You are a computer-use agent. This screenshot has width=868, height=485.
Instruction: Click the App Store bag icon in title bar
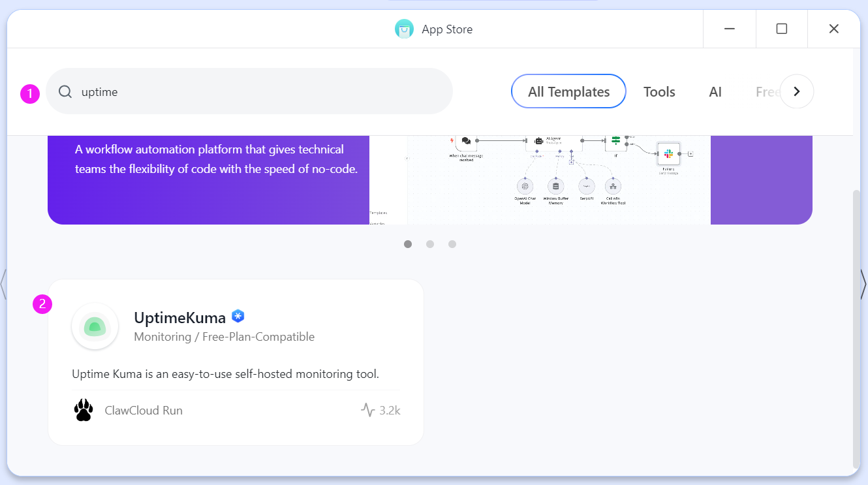point(405,29)
